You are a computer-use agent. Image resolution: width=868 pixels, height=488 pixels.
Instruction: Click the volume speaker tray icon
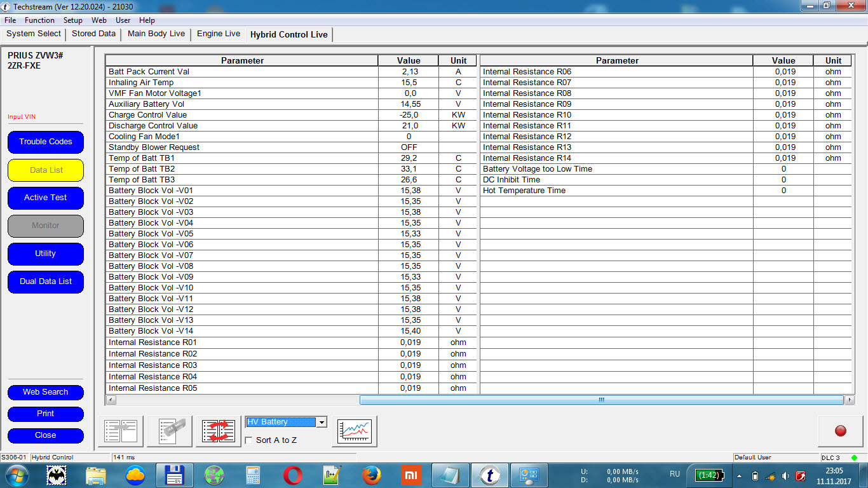pyautogui.click(x=786, y=476)
